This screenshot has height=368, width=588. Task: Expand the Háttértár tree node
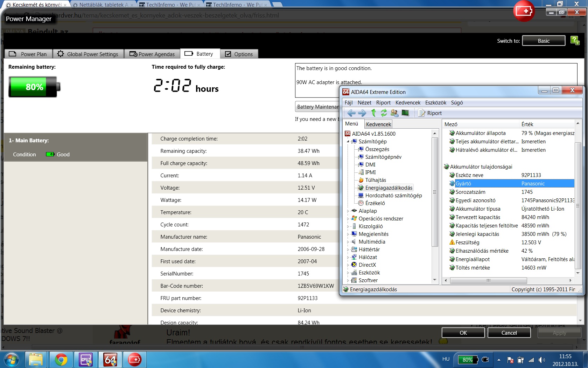point(348,250)
